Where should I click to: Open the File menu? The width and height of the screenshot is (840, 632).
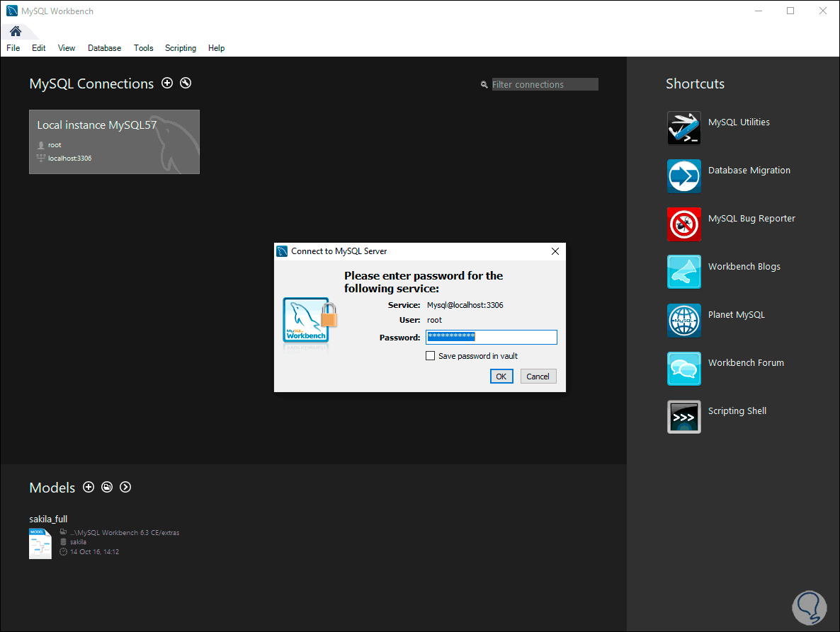tap(13, 48)
